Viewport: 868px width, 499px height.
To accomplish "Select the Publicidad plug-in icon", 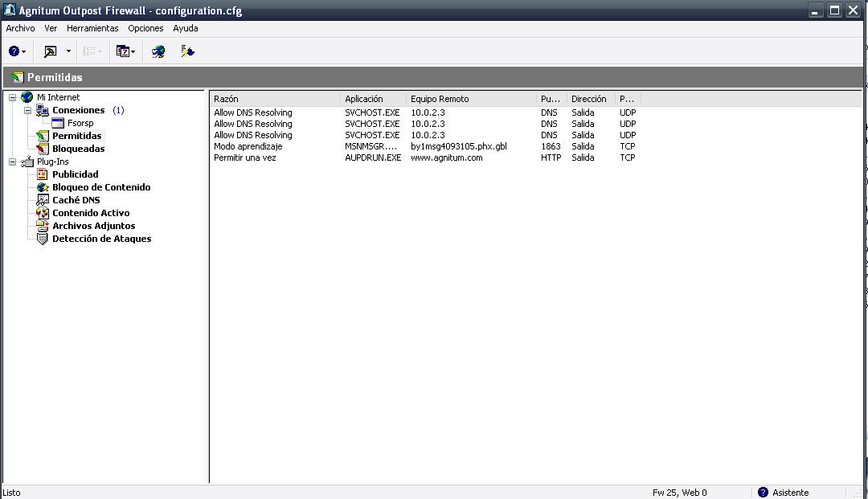I will point(42,174).
